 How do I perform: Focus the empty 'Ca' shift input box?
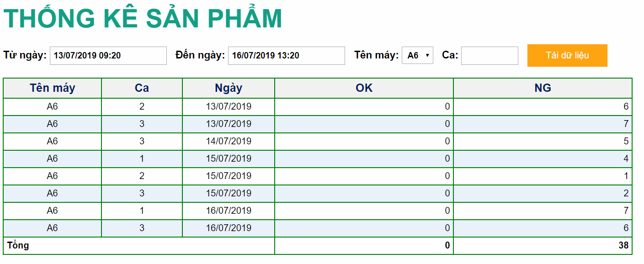coord(490,56)
